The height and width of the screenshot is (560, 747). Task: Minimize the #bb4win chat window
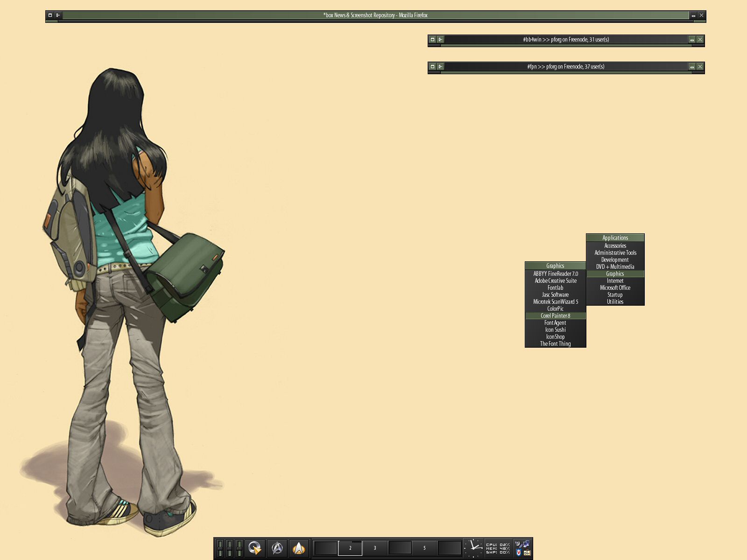[692, 40]
